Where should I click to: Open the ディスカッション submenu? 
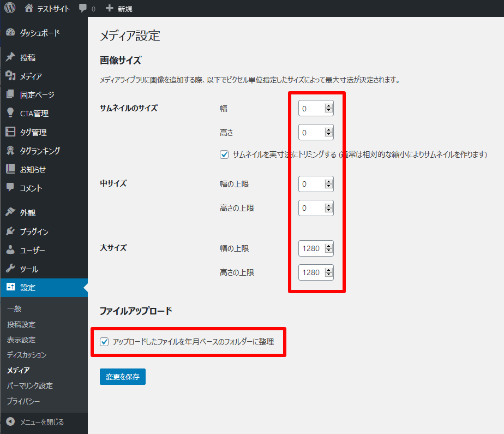[x=27, y=355]
